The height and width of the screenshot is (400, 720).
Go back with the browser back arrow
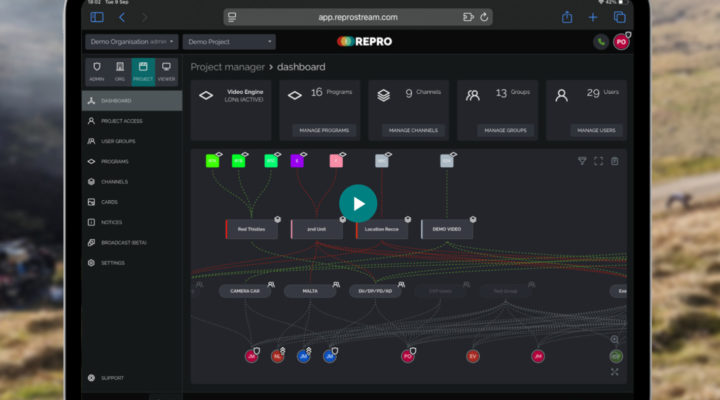pos(122,17)
